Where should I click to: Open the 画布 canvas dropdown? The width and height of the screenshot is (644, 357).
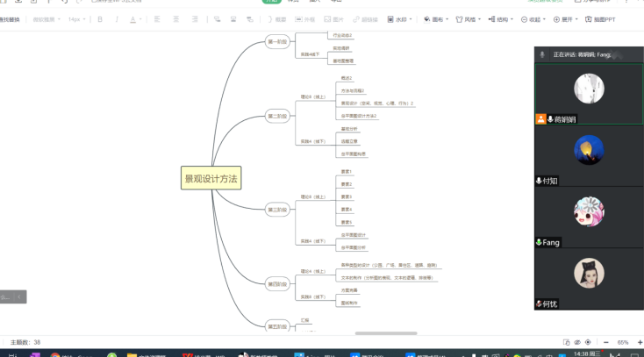[x=435, y=18]
